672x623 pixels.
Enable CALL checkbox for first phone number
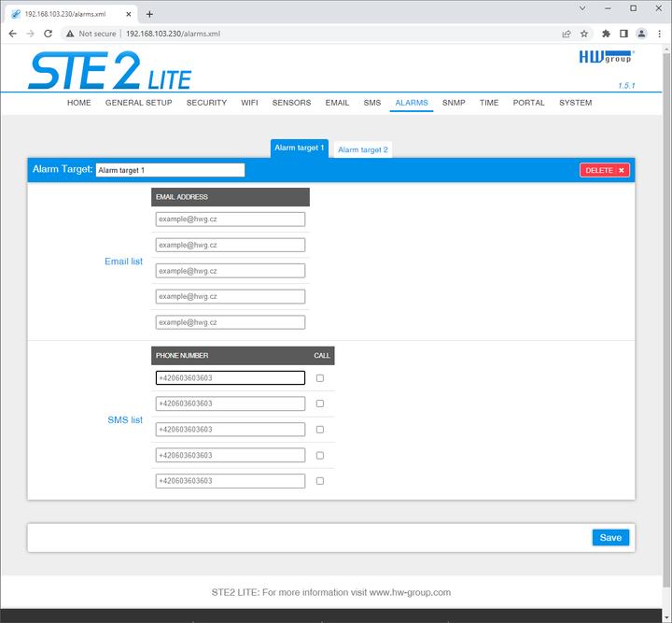[x=320, y=378]
